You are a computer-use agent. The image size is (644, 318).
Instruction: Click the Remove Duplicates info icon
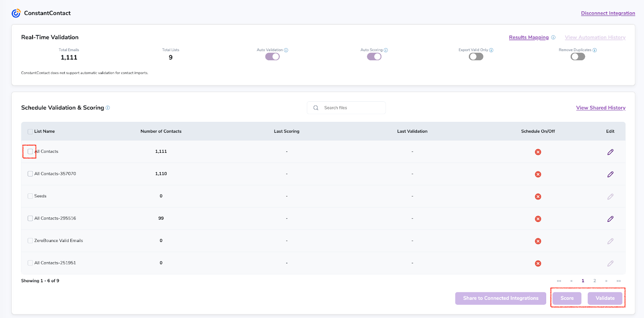click(x=594, y=50)
